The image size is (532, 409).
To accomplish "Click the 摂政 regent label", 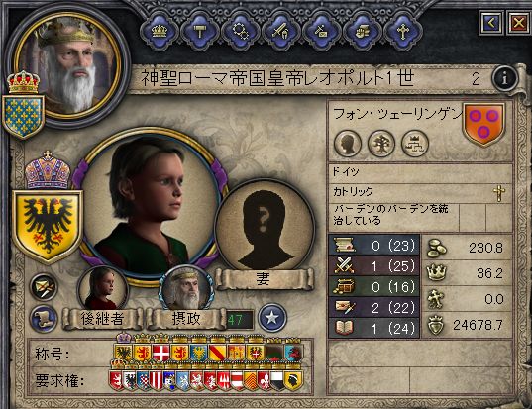I will click(186, 319).
